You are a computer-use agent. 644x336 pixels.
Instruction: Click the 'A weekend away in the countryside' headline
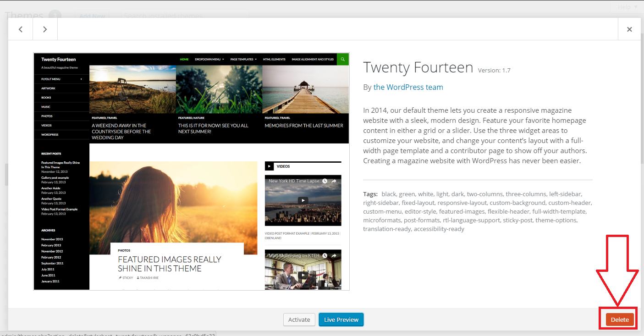pos(121,132)
